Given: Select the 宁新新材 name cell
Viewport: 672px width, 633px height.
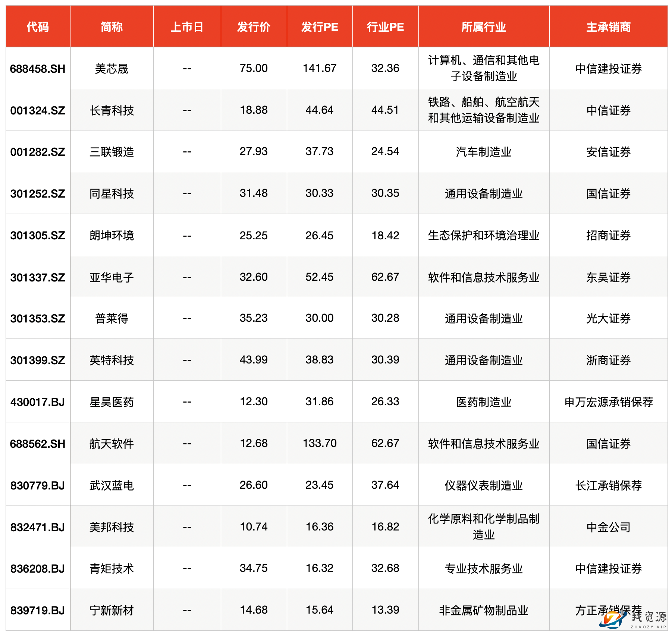Looking at the screenshot, I should 112,610.
